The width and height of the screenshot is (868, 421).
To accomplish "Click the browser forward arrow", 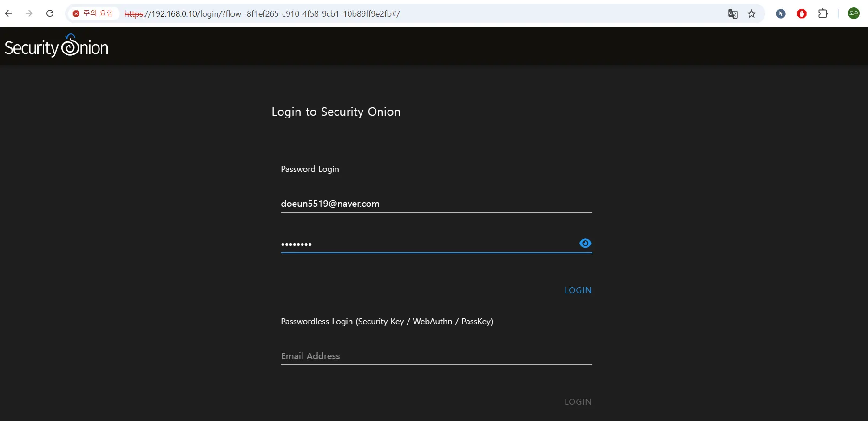I will pyautogui.click(x=29, y=13).
